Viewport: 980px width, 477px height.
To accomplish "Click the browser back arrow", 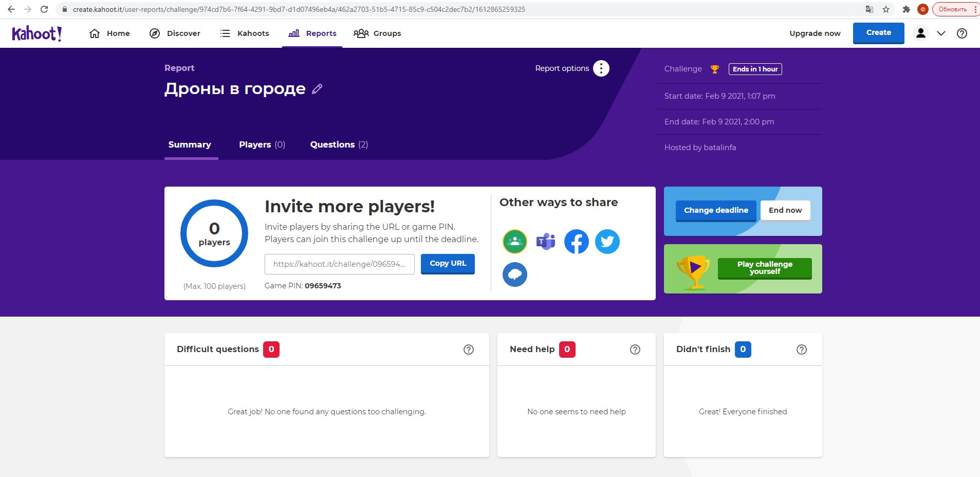I will pos(11,9).
